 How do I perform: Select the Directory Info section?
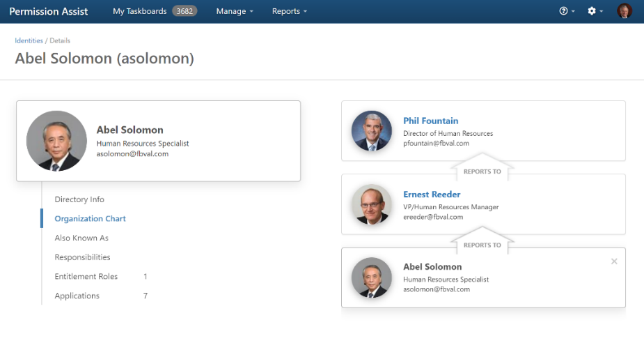click(x=79, y=199)
